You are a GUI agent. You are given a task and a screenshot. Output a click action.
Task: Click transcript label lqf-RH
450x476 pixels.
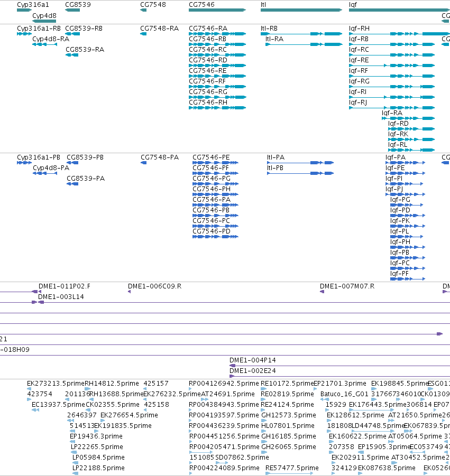(360, 29)
